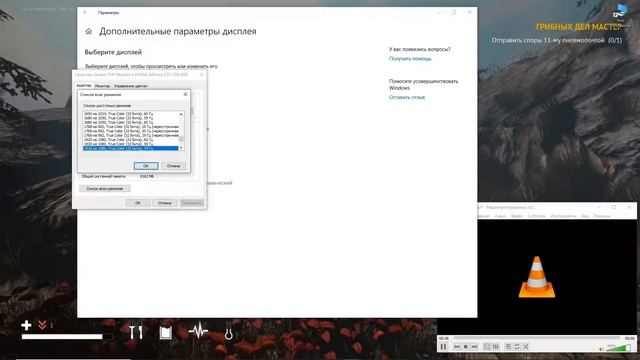
Task: Open the Оставить отзыв link
Action: [407, 97]
